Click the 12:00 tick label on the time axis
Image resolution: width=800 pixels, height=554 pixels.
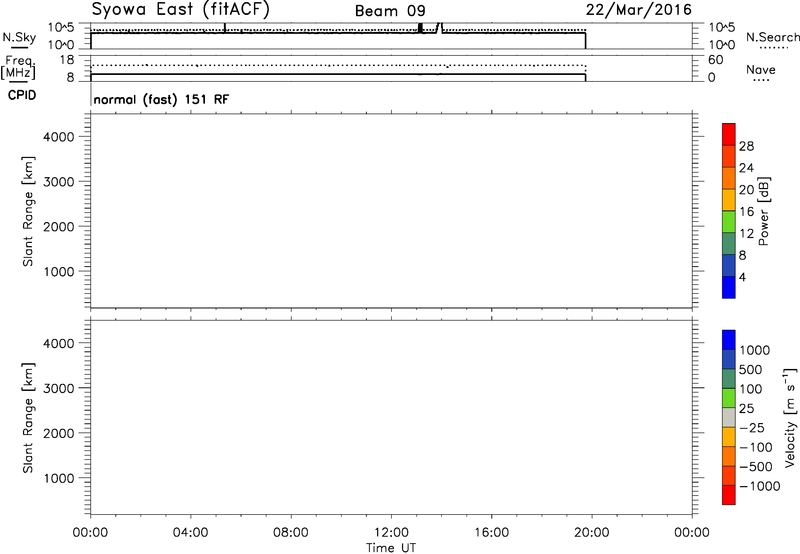tap(390, 531)
